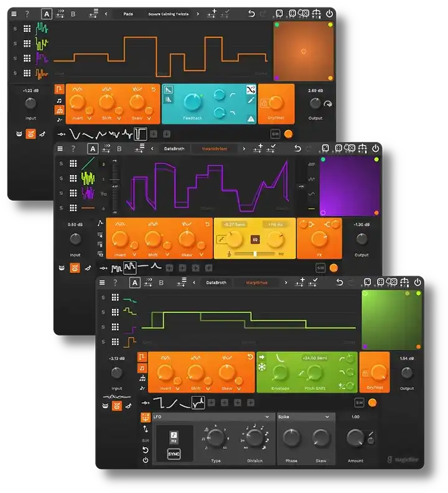Open the Warptimus preset name menu
Viewport: 448px width, 493px height.
[x=256, y=283]
